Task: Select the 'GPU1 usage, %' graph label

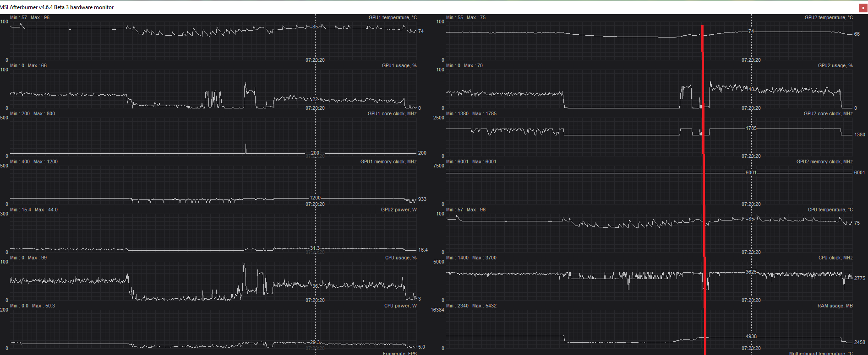Action: (x=399, y=65)
